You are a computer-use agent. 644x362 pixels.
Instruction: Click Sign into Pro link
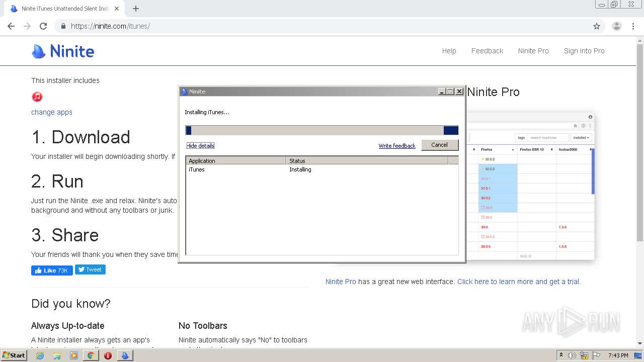584,51
